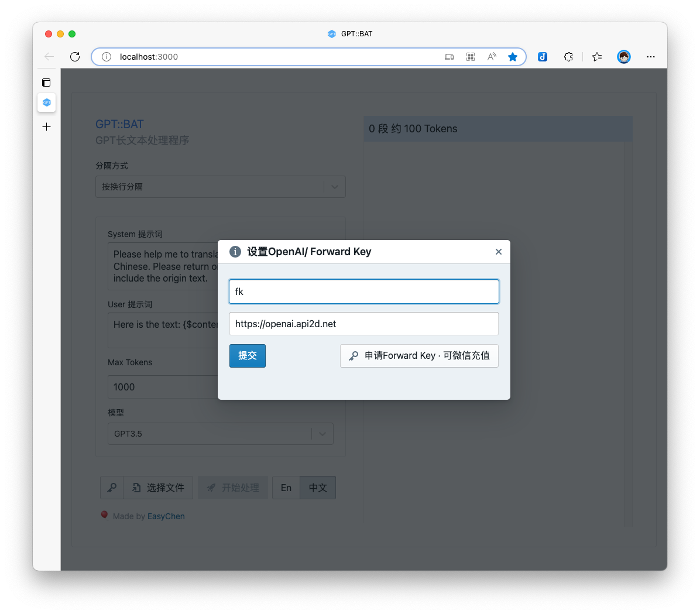Click the 开始处理 button
This screenshot has height=614, width=700.
click(x=233, y=488)
